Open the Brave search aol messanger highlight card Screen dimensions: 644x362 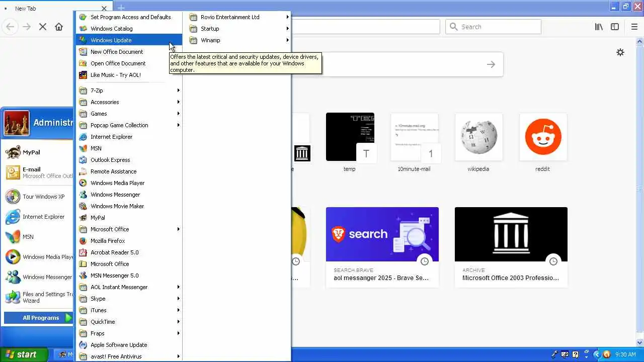pos(382,247)
